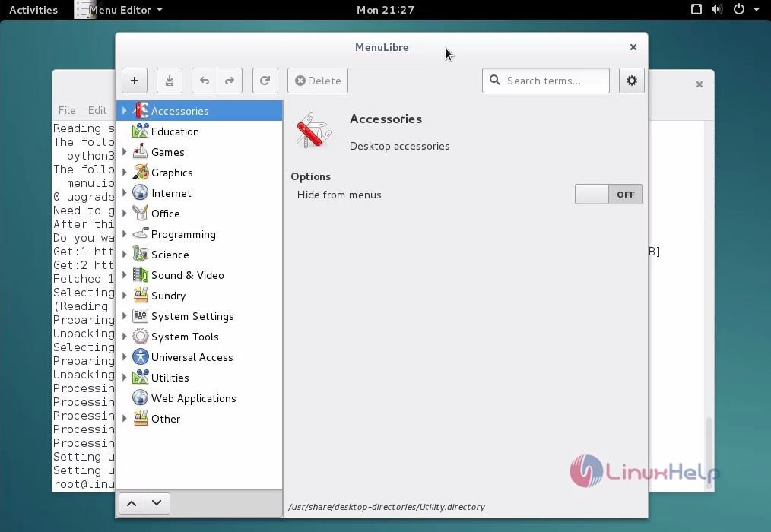
Task: Click the Sundry toolbox icon
Action: [141, 296]
